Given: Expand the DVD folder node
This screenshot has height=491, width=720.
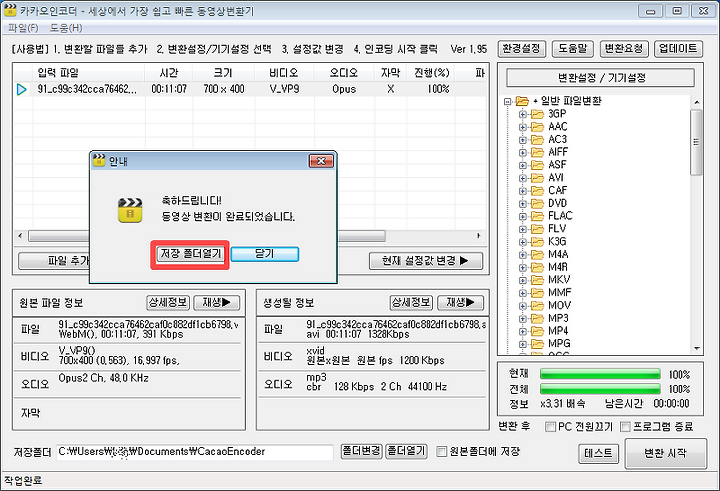Looking at the screenshot, I should pyautogui.click(x=523, y=203).
